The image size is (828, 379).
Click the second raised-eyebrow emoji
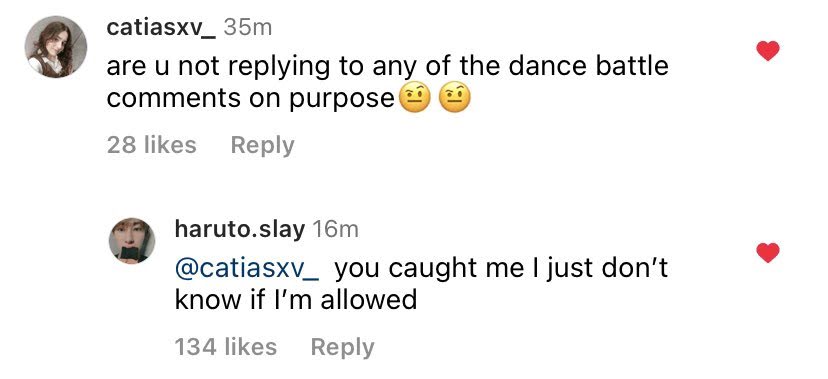pyautogui.click(x=455, y=99)
